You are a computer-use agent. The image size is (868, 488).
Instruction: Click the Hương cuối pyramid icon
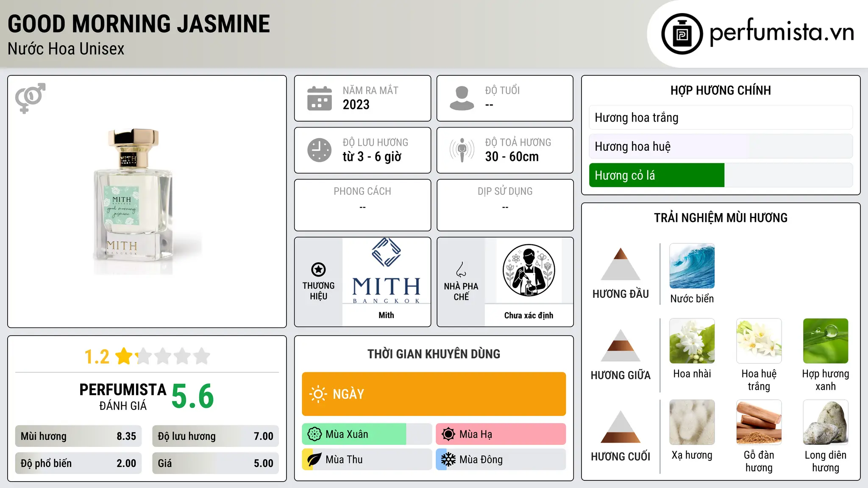coord(620,427)
